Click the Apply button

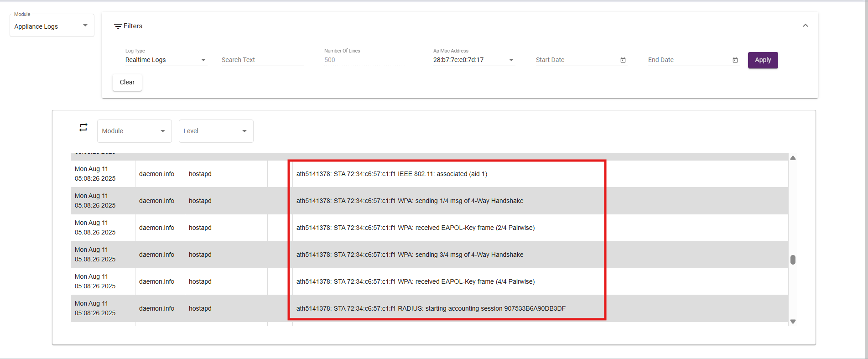pyautogui.click(x=763, y=60)
